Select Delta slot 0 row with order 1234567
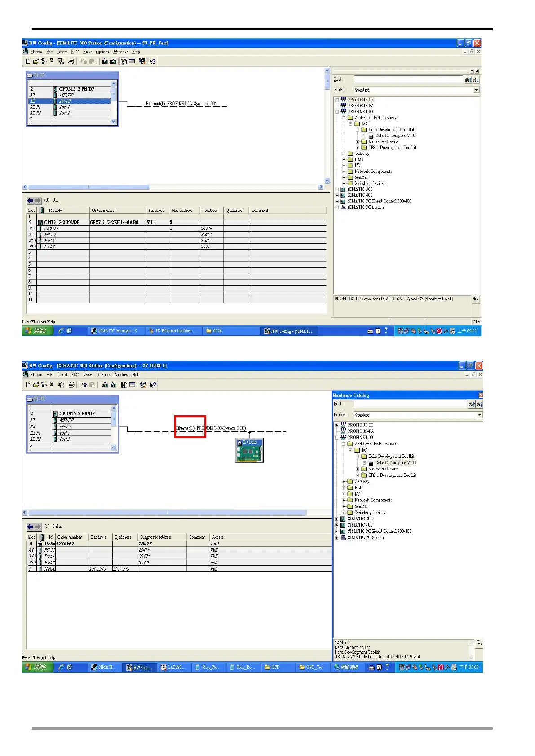 point(179,544)
